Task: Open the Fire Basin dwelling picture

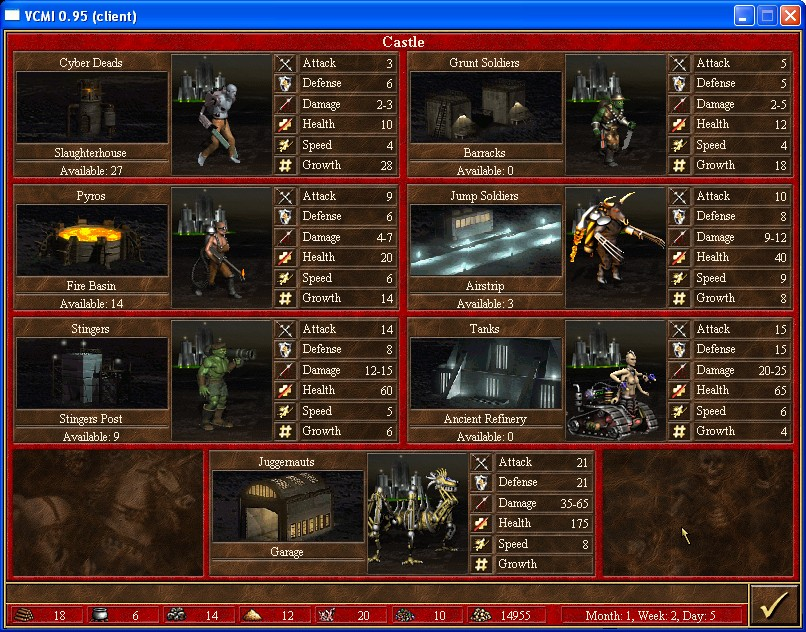Action: click(x=92, y=240)
